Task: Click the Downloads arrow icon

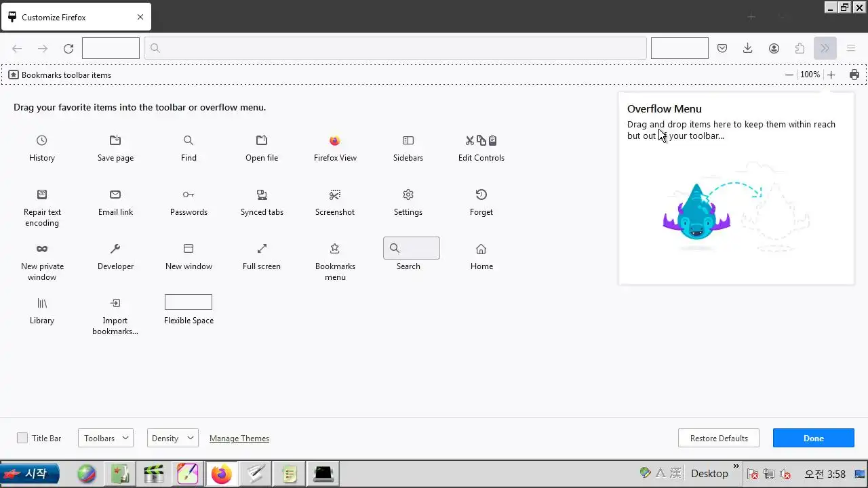Action: pyautogui.click(x=748, y=48)
